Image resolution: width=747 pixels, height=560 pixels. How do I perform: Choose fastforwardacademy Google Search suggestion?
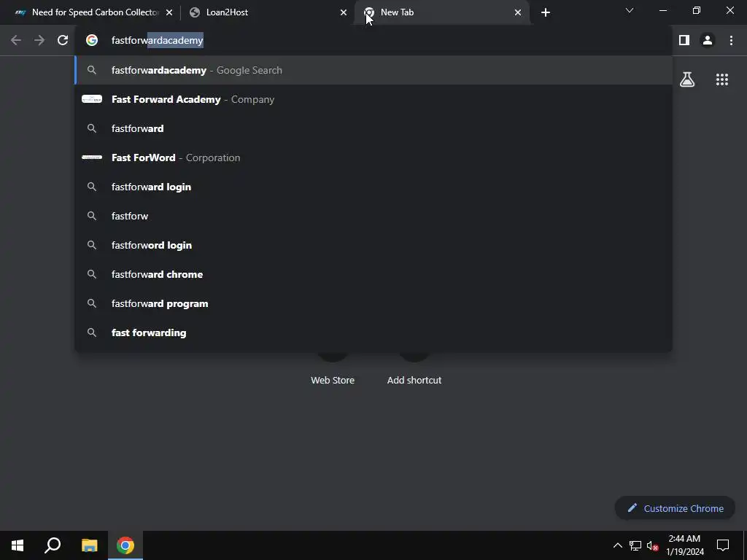(x=373, y=70)
